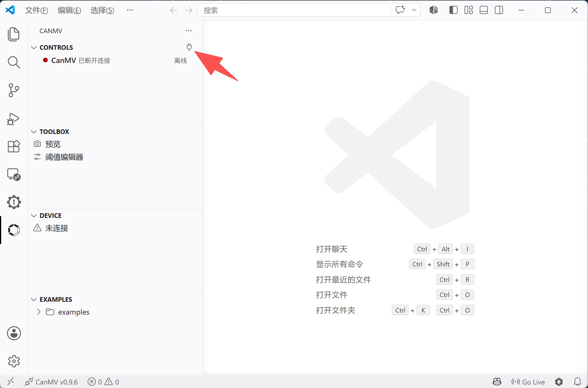Viewport: 588px width, 388px height.
Task: Click Go Live in status bar
Action: point(528,382)
